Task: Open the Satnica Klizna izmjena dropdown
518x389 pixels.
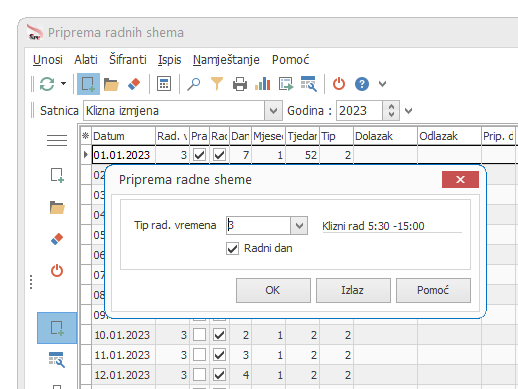Action: [x=273, y=111]
